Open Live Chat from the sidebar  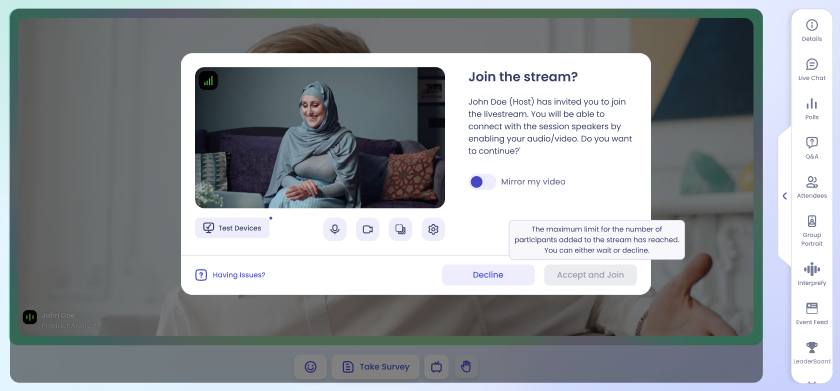pyautogui.click(x=812, y=70)
